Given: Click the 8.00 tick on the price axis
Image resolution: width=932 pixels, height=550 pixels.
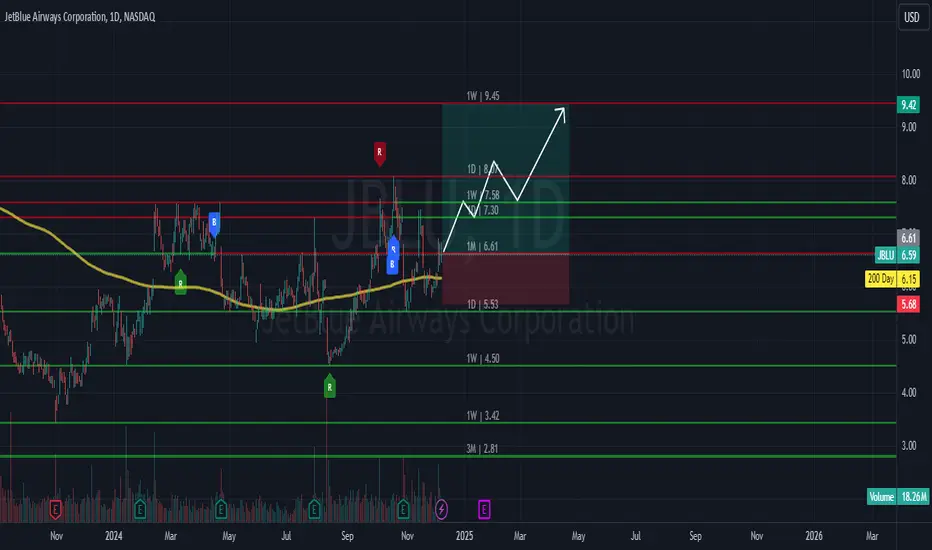Looking at the screenshot, I should (x=909, y=180).
